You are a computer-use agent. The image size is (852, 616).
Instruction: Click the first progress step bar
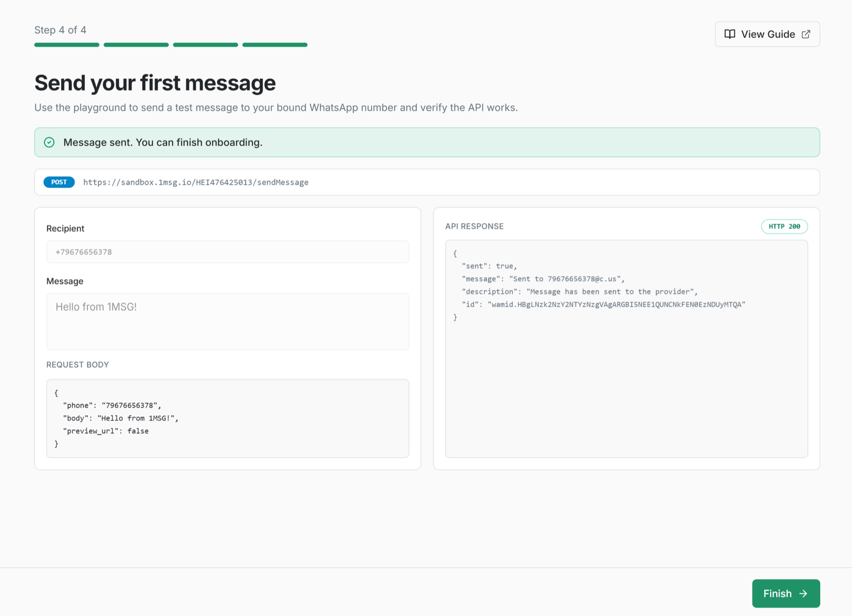coord(67,45)
